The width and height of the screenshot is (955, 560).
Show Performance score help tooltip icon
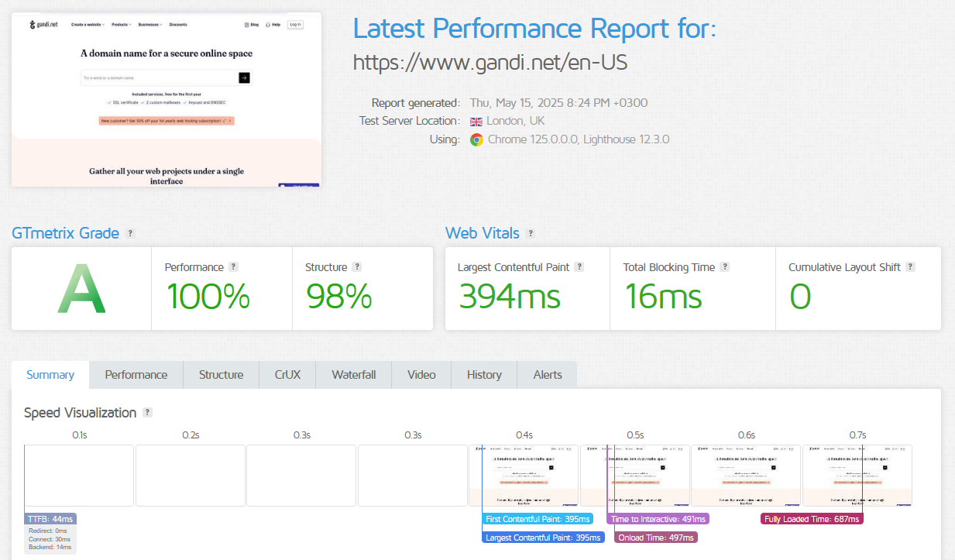coord(233,266)
